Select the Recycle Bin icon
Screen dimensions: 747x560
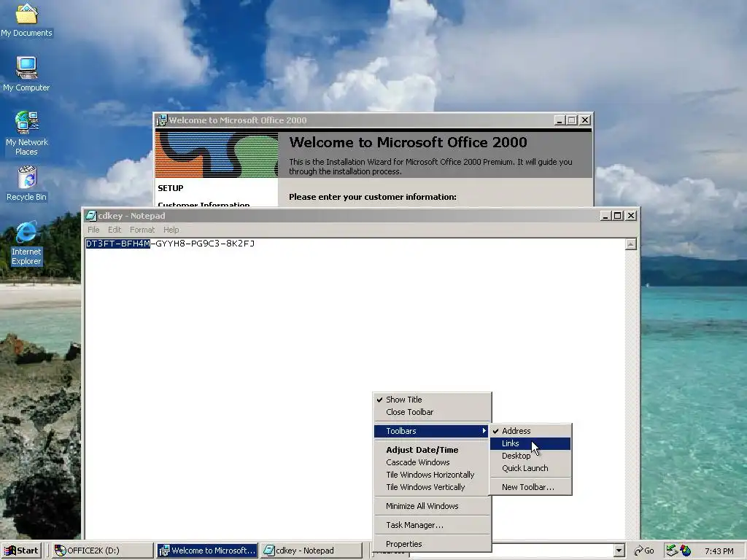pyautogui.click(x=27, y=183)
